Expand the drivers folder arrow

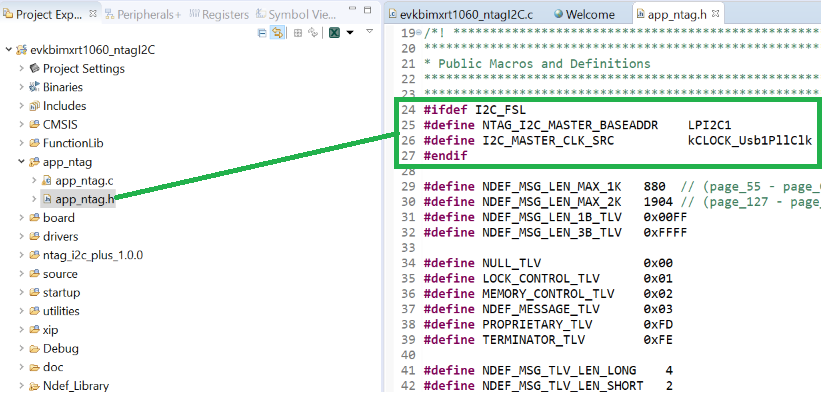(x=22, y=236)
